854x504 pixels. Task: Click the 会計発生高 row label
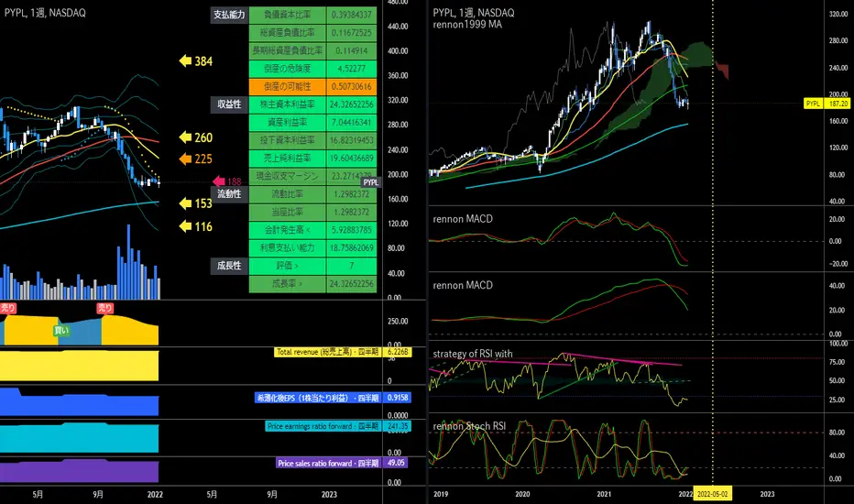[288, 230]
